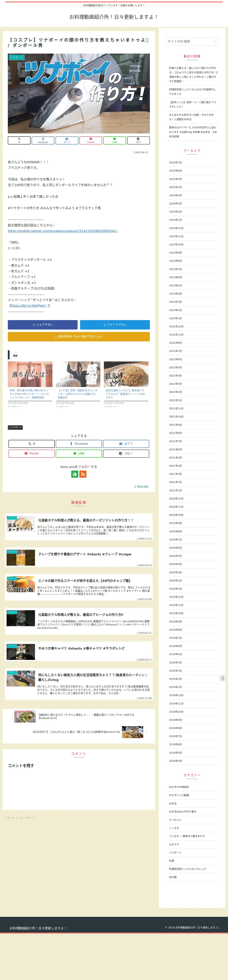Viewport: 228px width, 980px height.
Task: Open the related 感謝 thumbnail post
Action: tap(78, 374)
